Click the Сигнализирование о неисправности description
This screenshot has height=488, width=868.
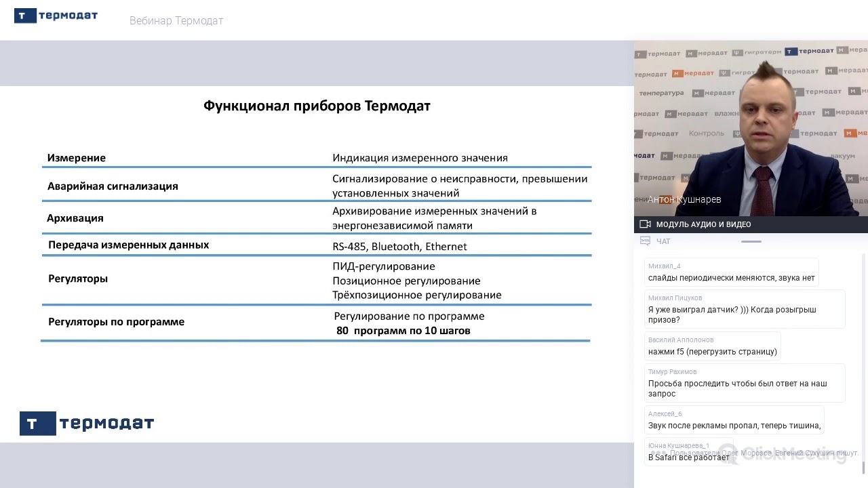click(x=460, y=186)
